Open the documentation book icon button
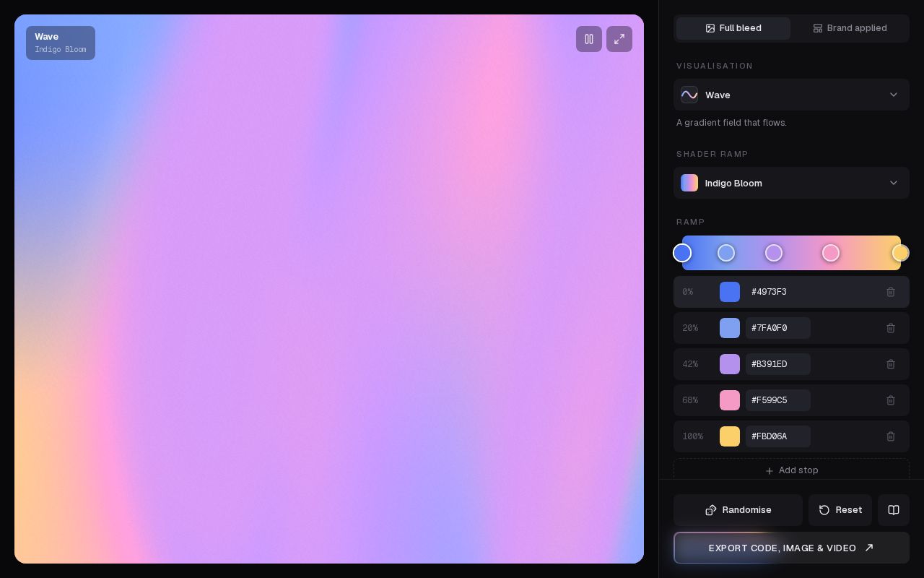This screenshot has width=924, height=578. point(894,510)
